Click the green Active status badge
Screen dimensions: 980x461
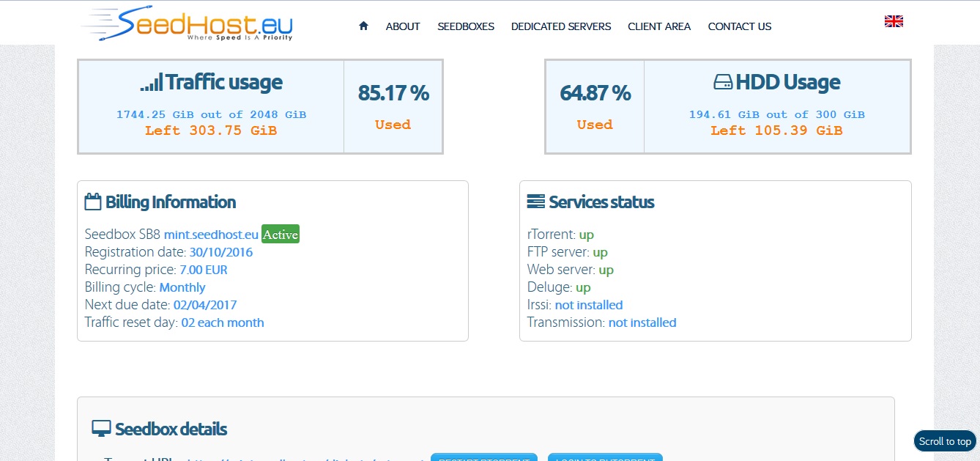pyautogui.click(x=281, y=235)
